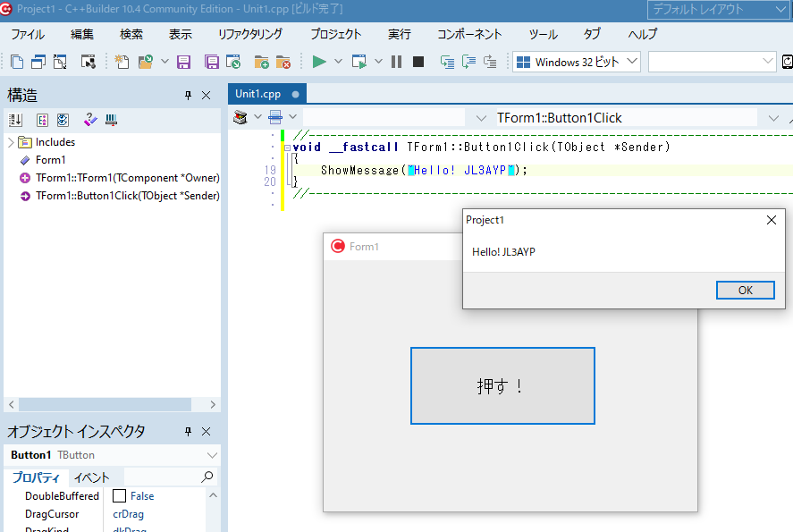Select TForm1::Button1Click(TObject *Sender) in tree

pos(128,196)
